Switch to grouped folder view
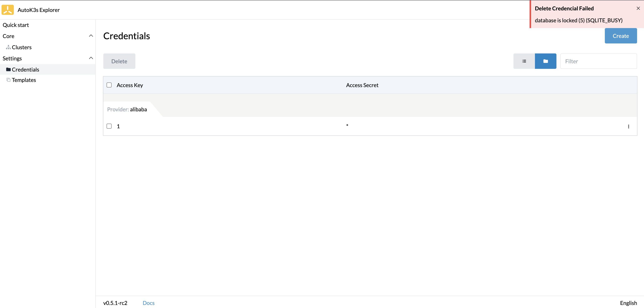The image size is (644, 308). [545, 61]
